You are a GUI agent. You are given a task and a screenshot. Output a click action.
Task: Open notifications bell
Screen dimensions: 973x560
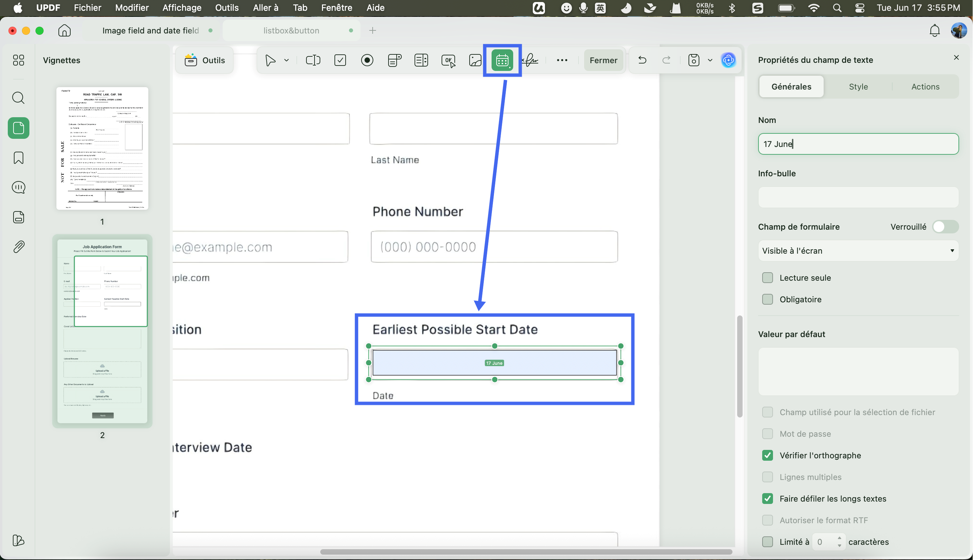(934, 30)
